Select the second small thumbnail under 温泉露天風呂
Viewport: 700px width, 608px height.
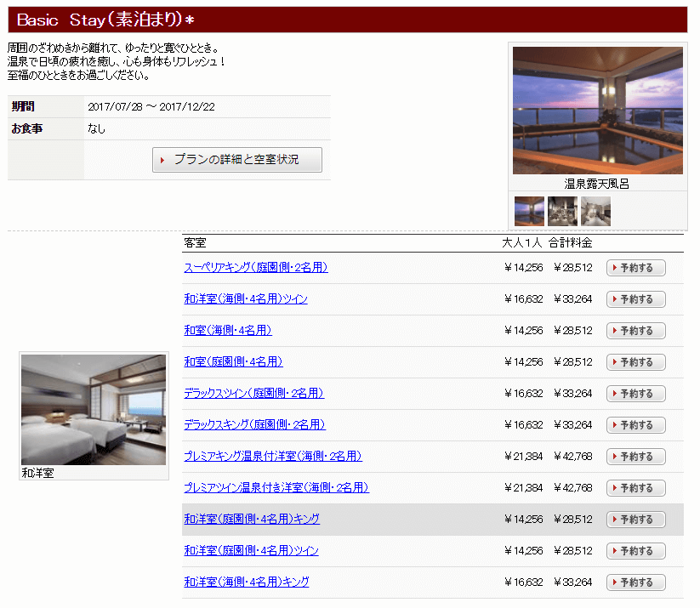point(562,211)
